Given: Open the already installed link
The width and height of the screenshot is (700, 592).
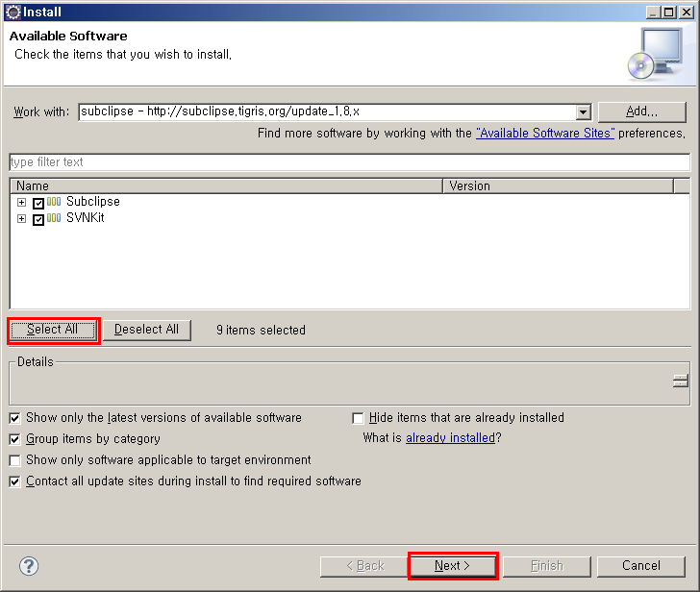Looking at the screenshot, I should click(x=450, y=438).
